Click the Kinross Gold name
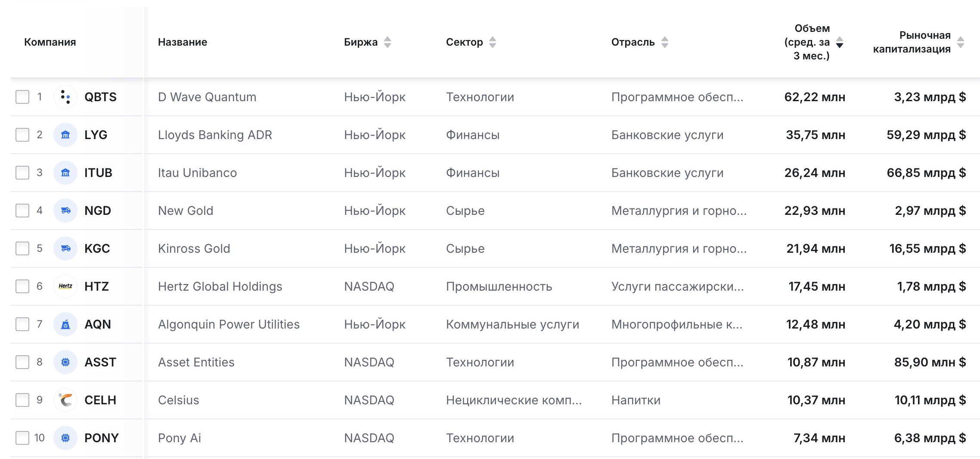This screenshot has height=459, width=980. [x=194, y=248]
